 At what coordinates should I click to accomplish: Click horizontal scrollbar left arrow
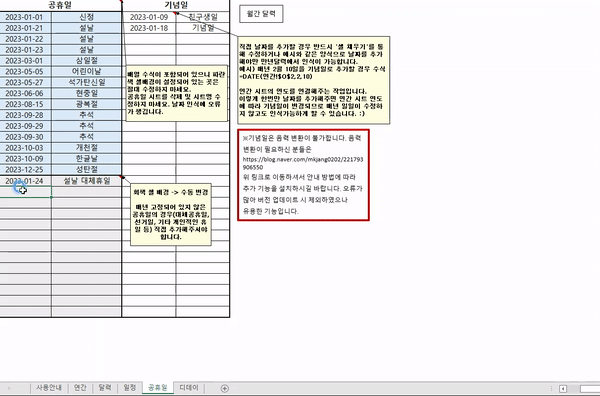pos(563,389)
